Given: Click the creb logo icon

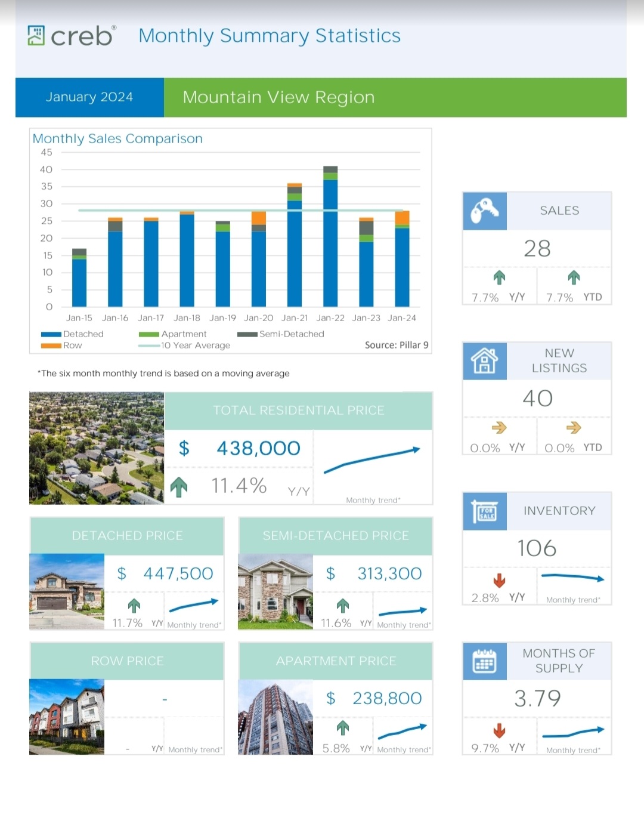Looking at the screenshot, I should click(36, 35).
